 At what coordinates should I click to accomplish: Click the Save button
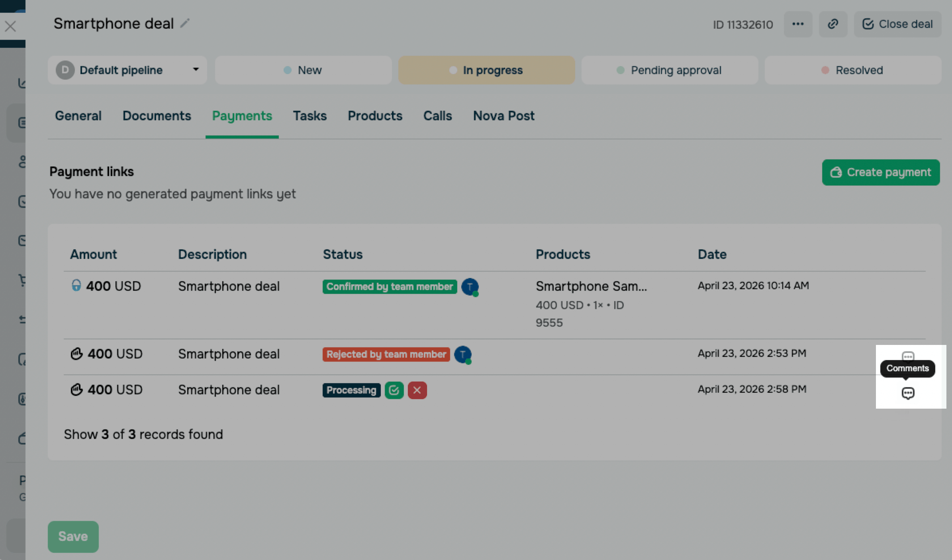point(73,537)
